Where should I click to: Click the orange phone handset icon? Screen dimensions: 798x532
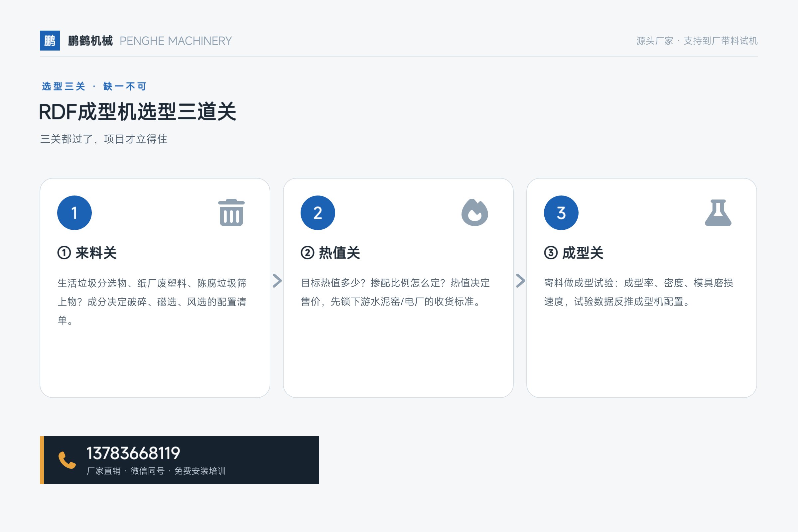[67, 460]
